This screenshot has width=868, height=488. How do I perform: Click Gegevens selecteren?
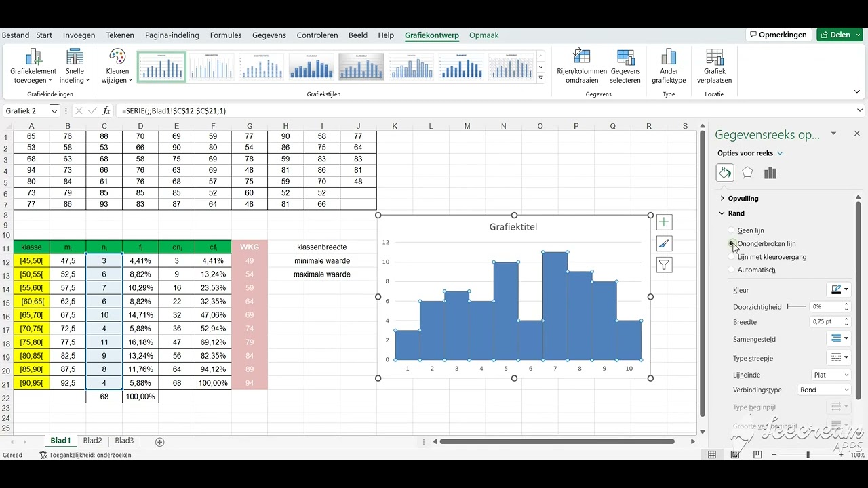point(625,66)
